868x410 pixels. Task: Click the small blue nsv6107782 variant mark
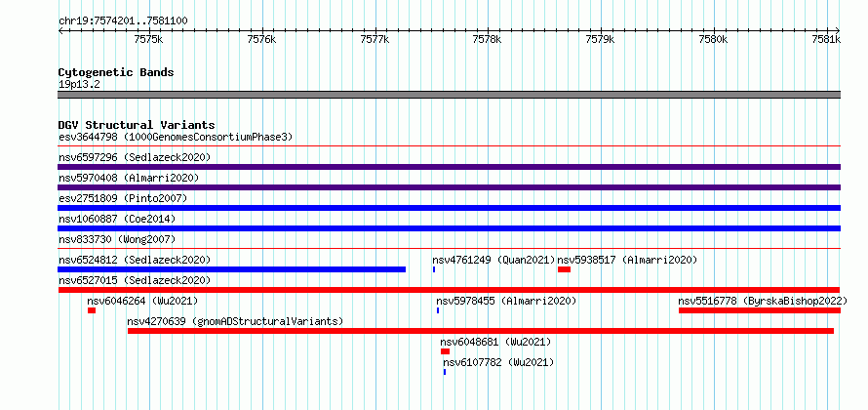tap(445, 372)
